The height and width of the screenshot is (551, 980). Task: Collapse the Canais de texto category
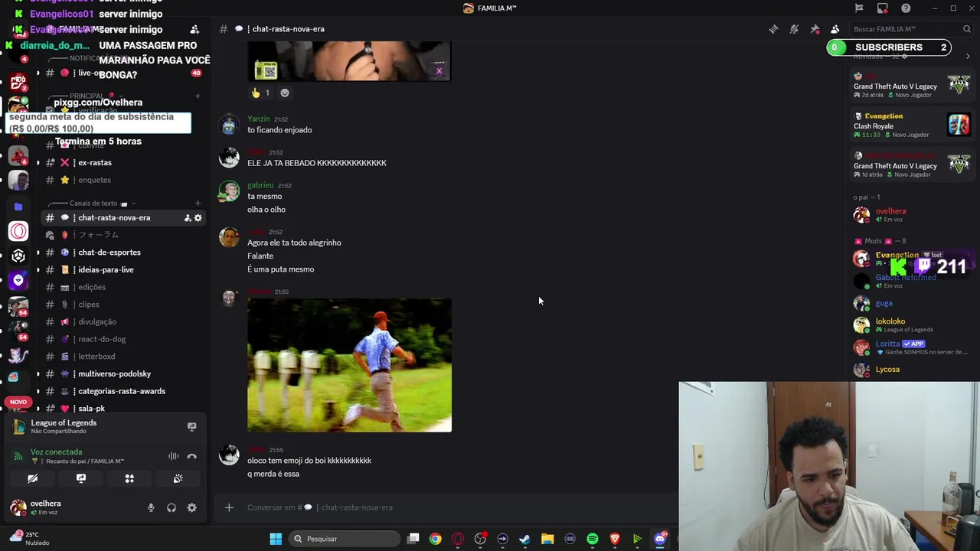tap(93, 204)
